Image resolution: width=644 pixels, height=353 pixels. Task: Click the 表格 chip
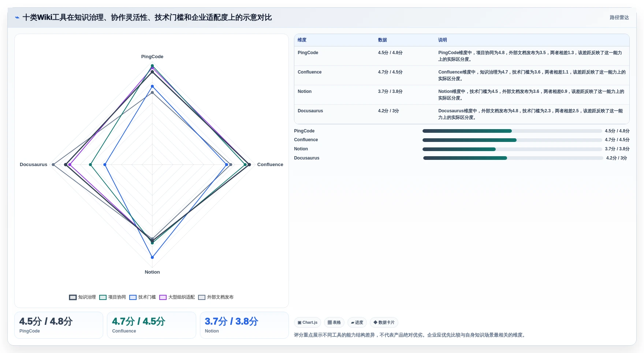334,322
